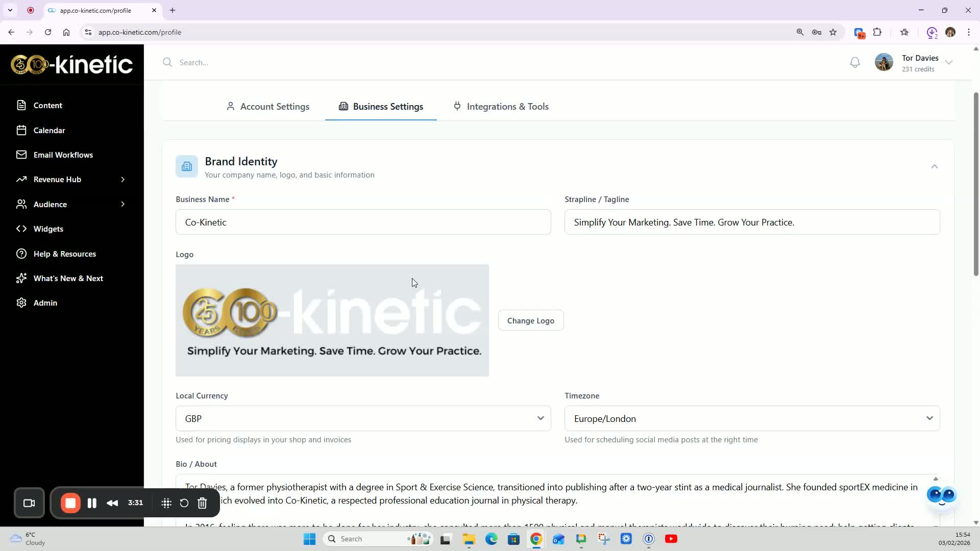This screenshot has height=551, width=980.
Task: Click the recorder grid drag handle icon
Action: 166,503
